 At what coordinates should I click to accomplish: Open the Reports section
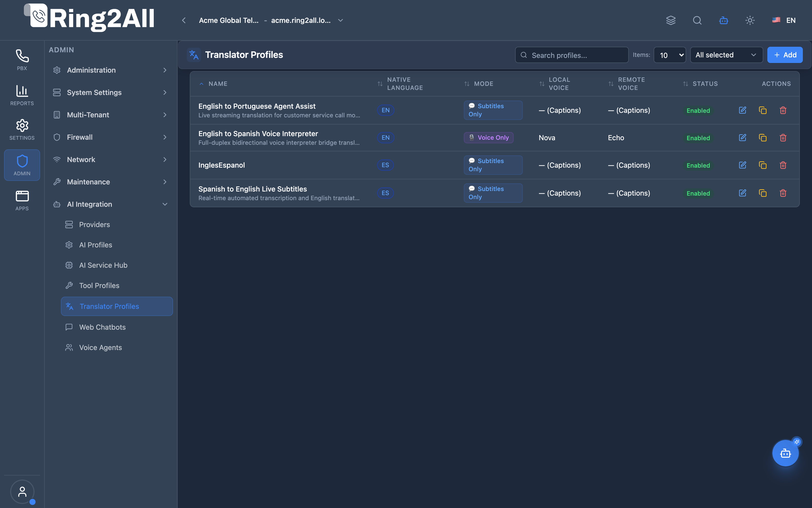(x=22, y=95)
